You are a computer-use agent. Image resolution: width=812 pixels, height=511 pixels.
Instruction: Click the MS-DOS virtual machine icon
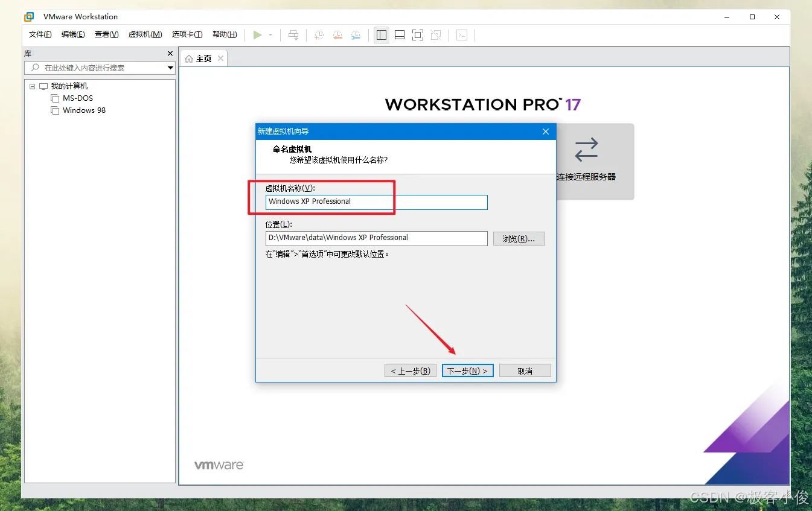click(55, 98)
